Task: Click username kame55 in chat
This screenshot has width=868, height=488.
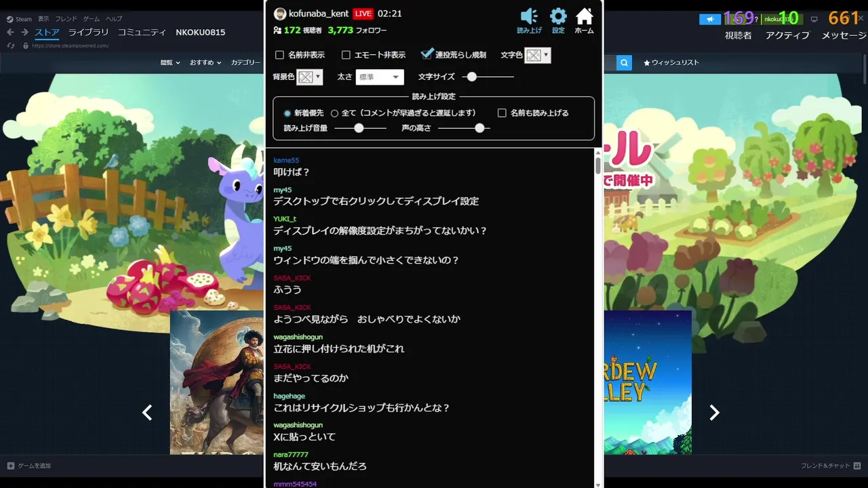Action: [286, 160]
